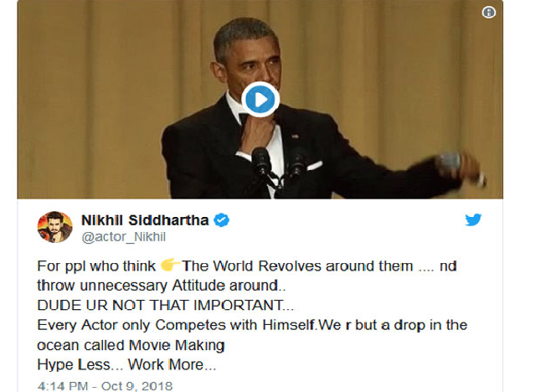Click the 'For ppl who think' text
This screenshot has width=556, height=392.
coord(96,266)
